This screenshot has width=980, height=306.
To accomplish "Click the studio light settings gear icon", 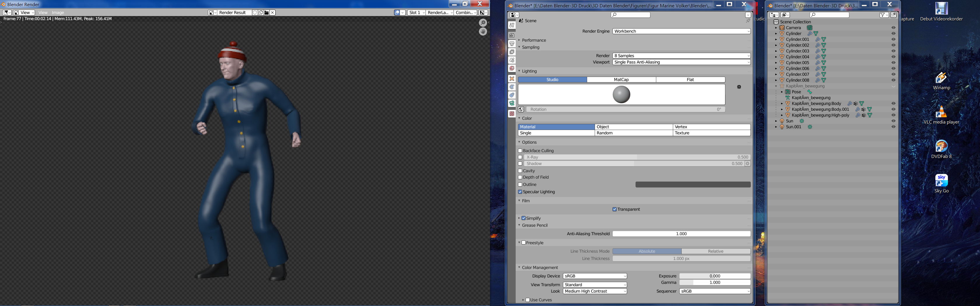I will click(x=739, y=87).
